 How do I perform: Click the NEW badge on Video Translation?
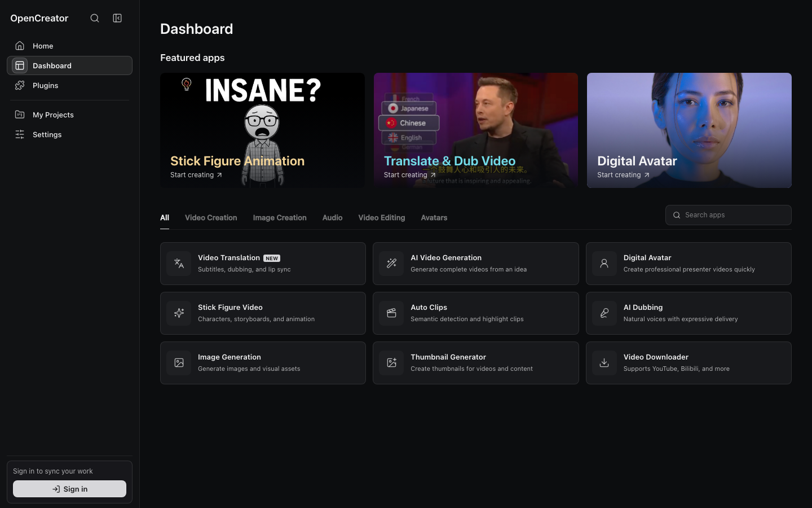272,258
